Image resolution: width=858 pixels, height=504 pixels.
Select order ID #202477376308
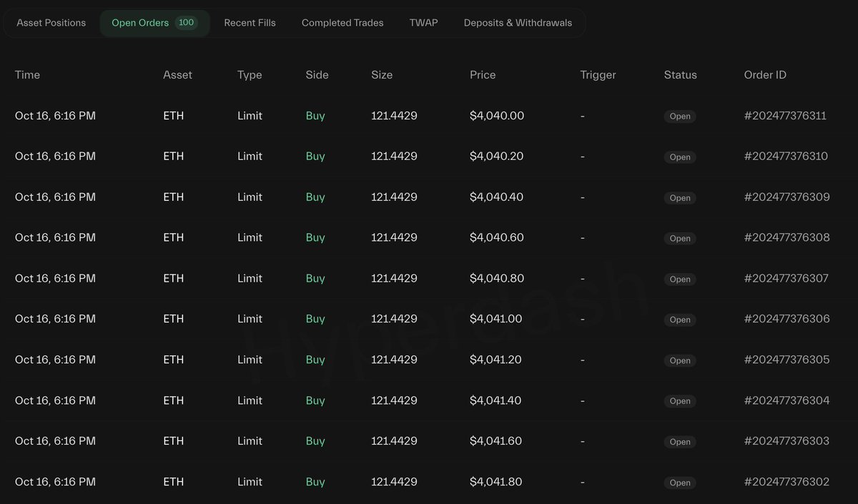(x=786, y=238)
